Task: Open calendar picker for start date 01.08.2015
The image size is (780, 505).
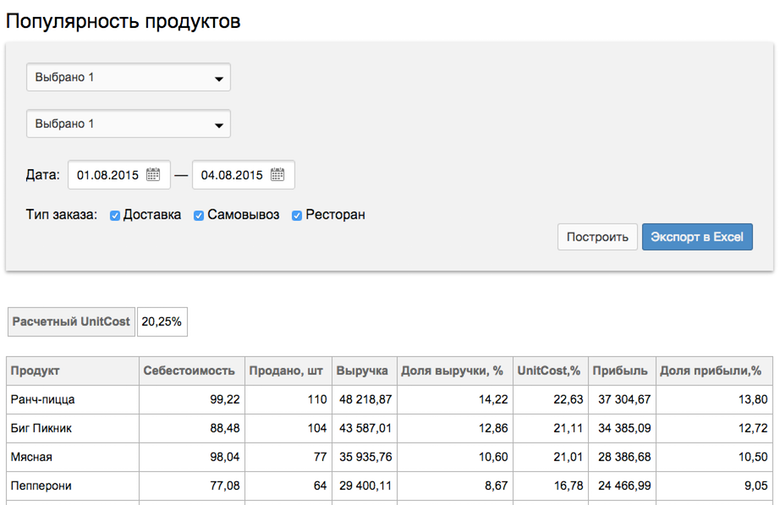Action: tap(153, 175)
